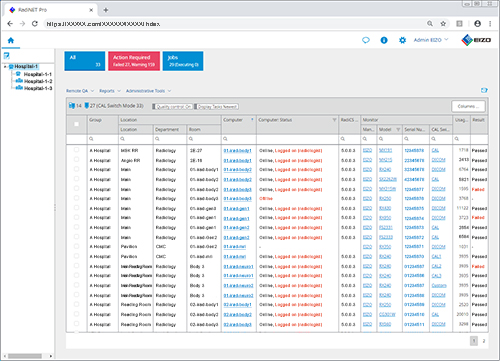Open the browser three-dot menu

click(490, 24)
